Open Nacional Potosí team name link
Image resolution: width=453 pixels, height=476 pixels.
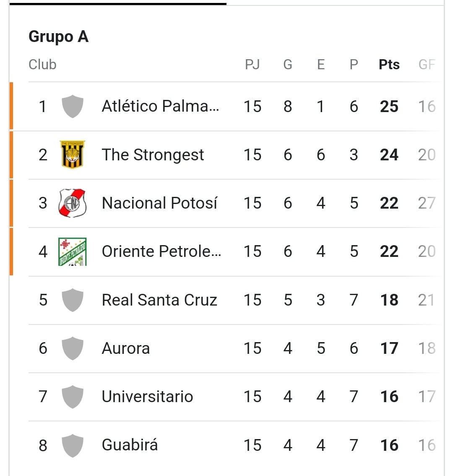[159, 203]
